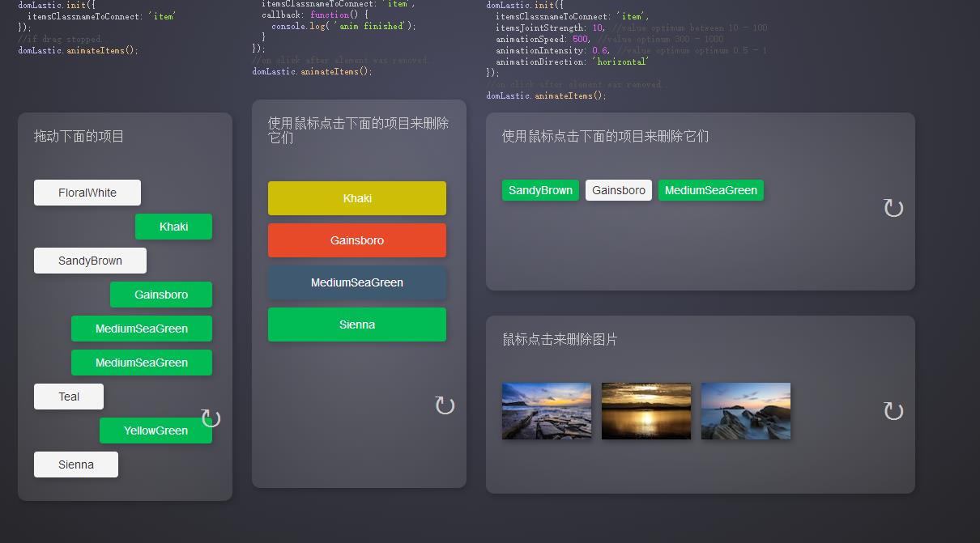Click the reload icon below the Sienna button
The width and height of the screenshot is (980, 543).
point(445,405)
